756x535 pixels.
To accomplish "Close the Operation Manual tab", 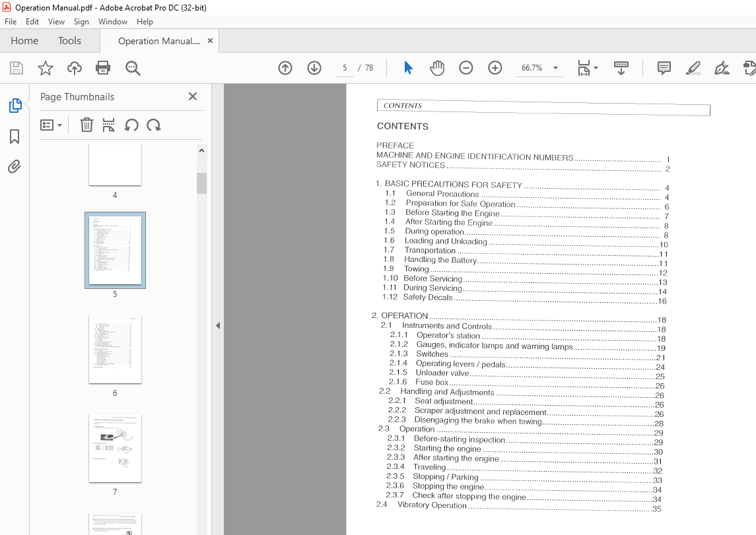I will coord(210,41).
